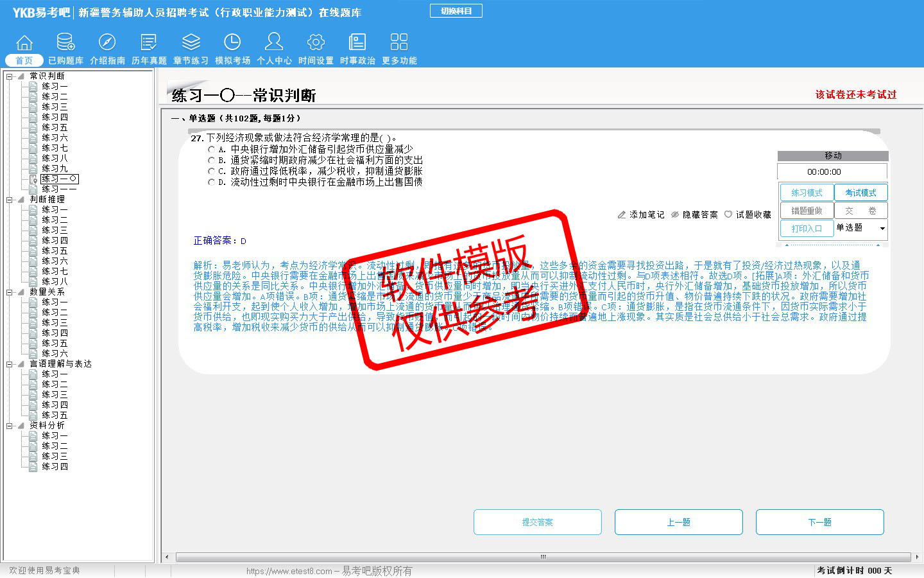
Task: Open 时间设置 gear icon
Action: pyautogui.click(x=316, y=43)
